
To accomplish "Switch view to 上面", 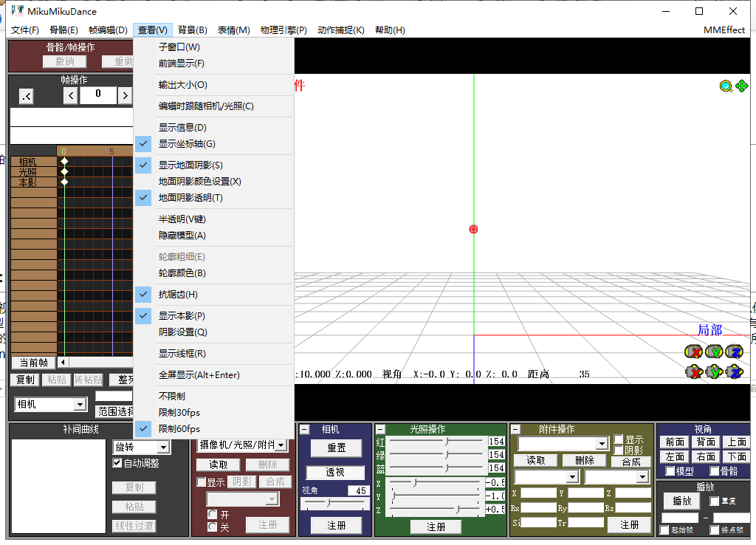I will pos(737,442).
